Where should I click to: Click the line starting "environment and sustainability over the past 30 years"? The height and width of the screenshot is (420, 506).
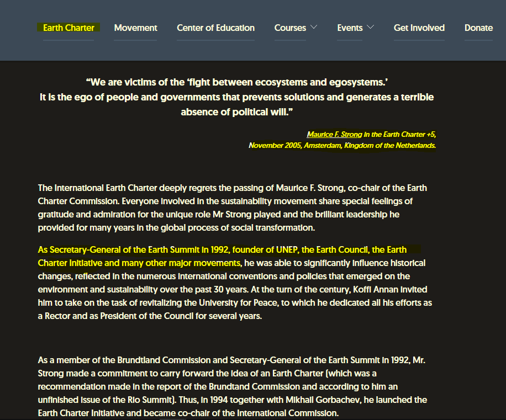pos(233,289)
